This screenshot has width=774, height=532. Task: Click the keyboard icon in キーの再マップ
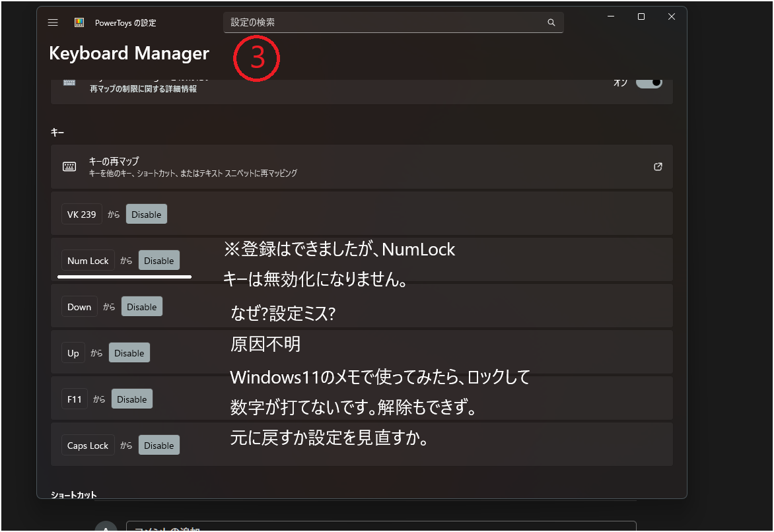tap(69, 167)
